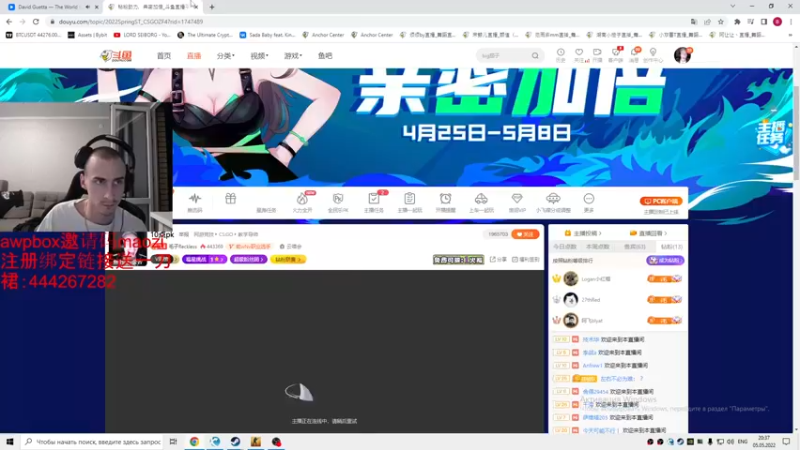Reload the page with the refresh icon

tap(36, 21)
